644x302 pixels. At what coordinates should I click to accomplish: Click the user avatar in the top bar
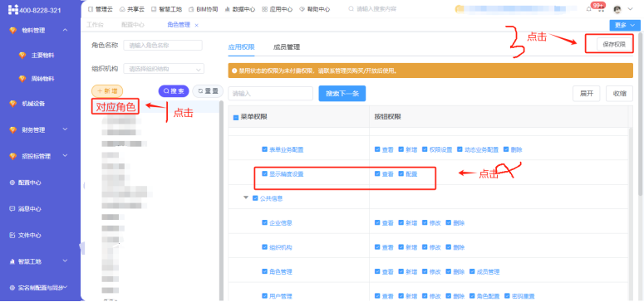(x=617, y=9)
